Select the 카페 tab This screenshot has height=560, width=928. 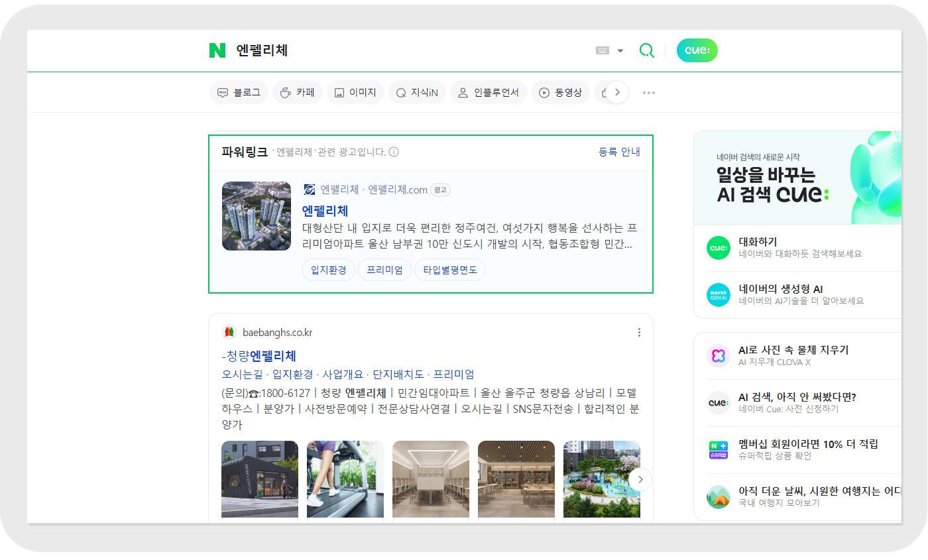tap(297, 93)
